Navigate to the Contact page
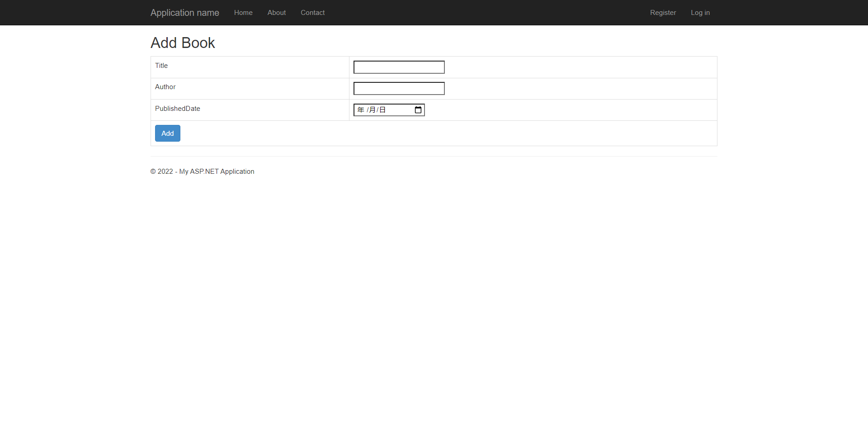This screenshot has height=424, width=868. coord(312,12)
